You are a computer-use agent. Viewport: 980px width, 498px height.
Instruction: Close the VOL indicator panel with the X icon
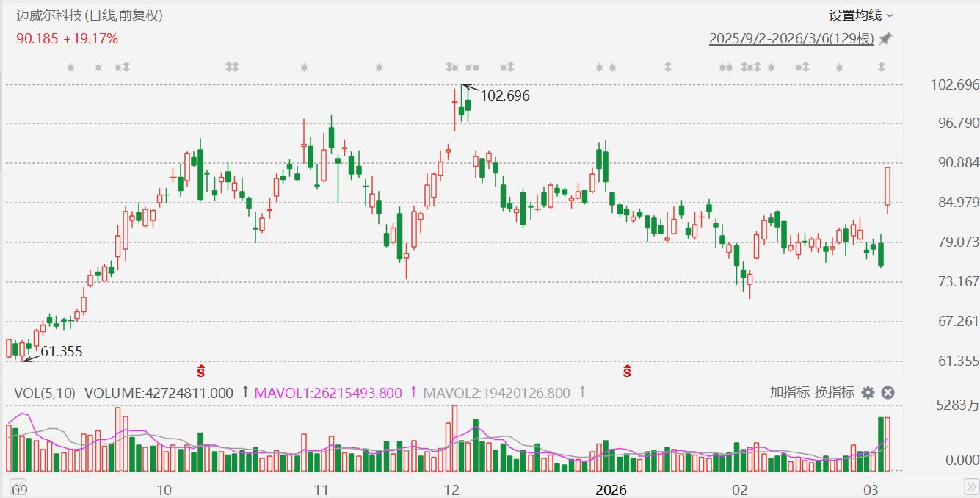point(888,393)
